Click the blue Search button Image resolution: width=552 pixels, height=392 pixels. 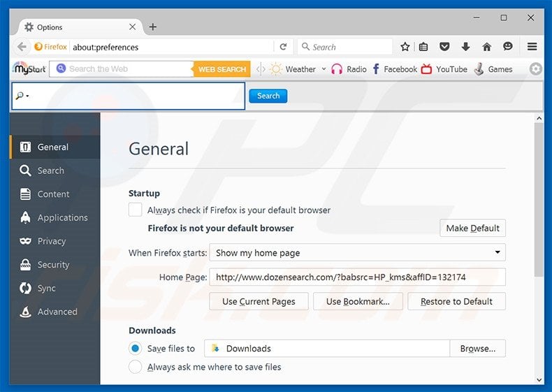click(268, 96)
